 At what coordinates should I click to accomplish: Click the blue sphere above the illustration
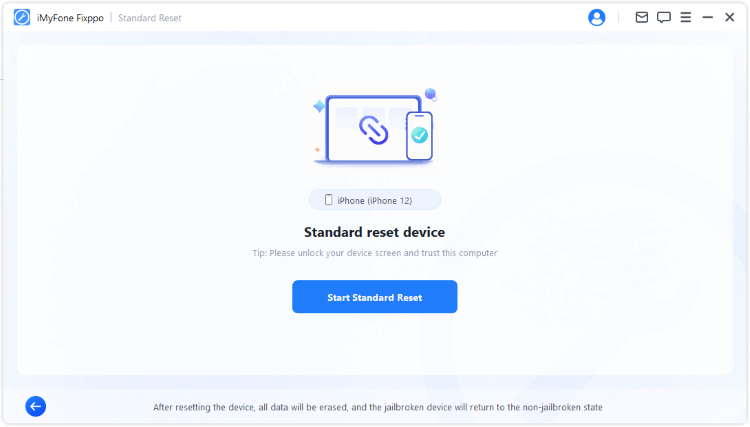click(x=430, y=94)
